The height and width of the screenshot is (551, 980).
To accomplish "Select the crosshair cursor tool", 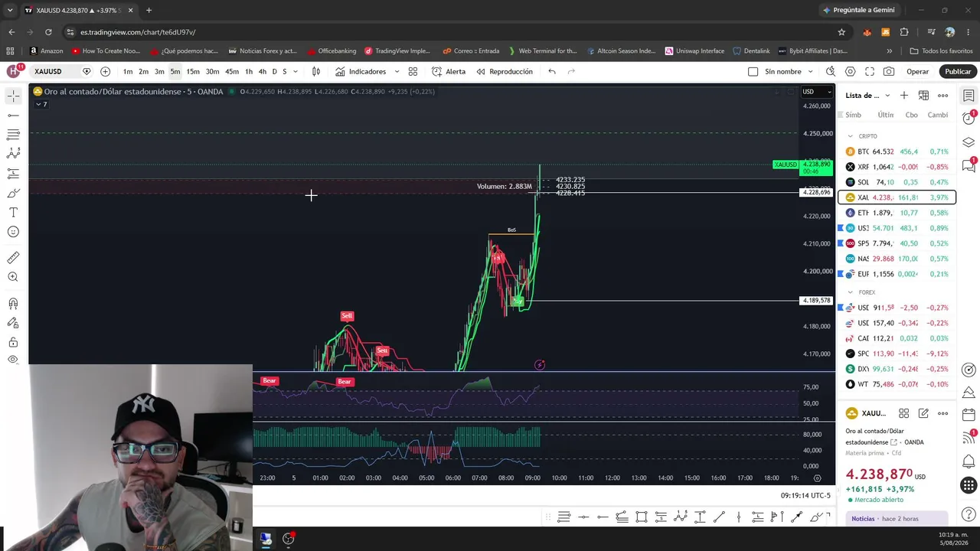I will pos(13,96).
